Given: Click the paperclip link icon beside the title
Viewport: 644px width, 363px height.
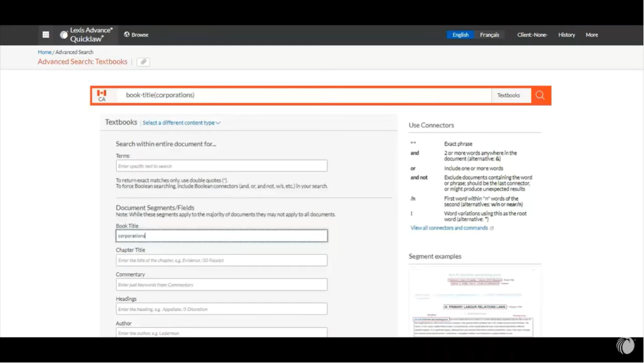Looking at the screenshot, I should 143,62.
